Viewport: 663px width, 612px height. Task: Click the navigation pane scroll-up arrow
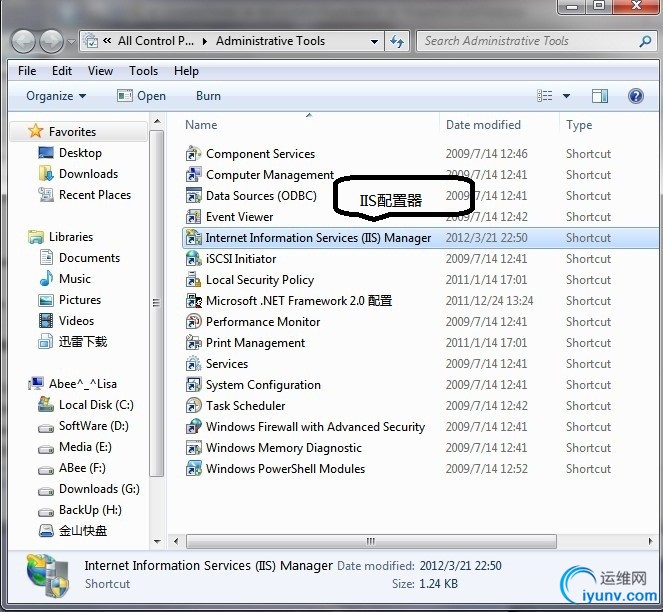point(157,121)
